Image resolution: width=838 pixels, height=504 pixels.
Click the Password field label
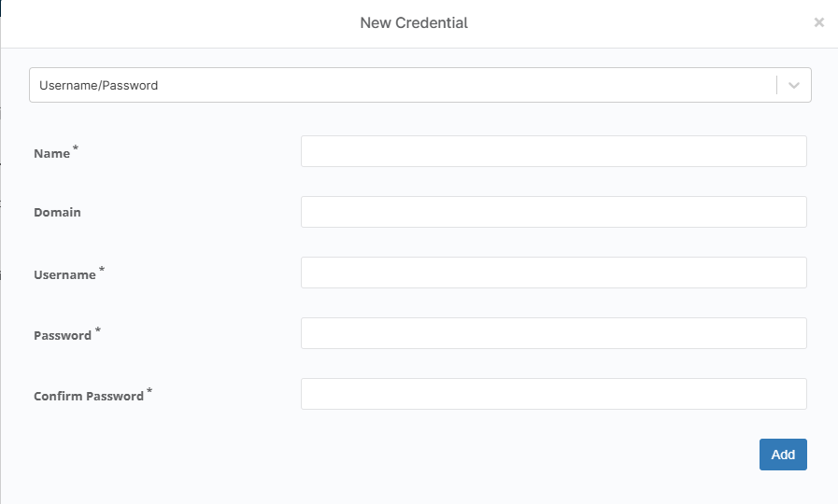tap(63, 336)
